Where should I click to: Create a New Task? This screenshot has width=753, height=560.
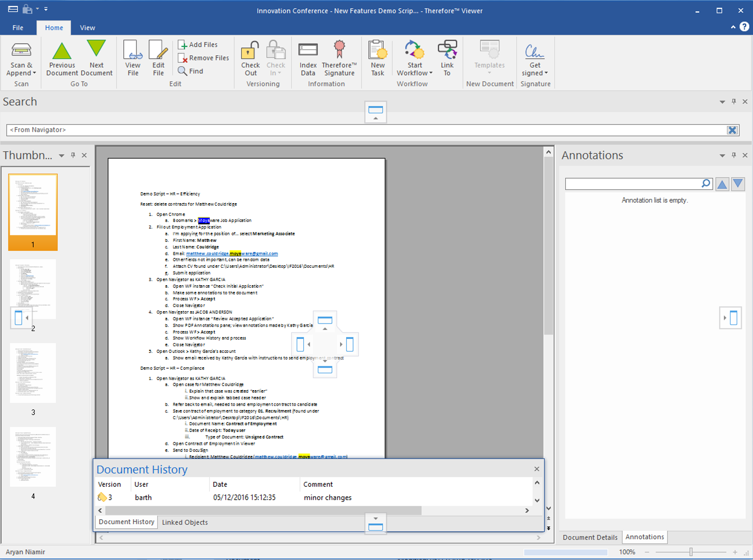[x=377, y=59]
